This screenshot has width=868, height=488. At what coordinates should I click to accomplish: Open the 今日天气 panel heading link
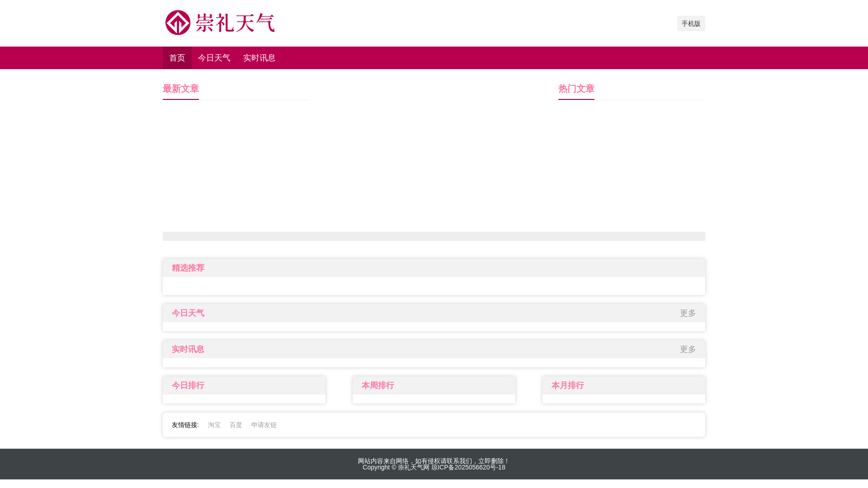[188, 313]
